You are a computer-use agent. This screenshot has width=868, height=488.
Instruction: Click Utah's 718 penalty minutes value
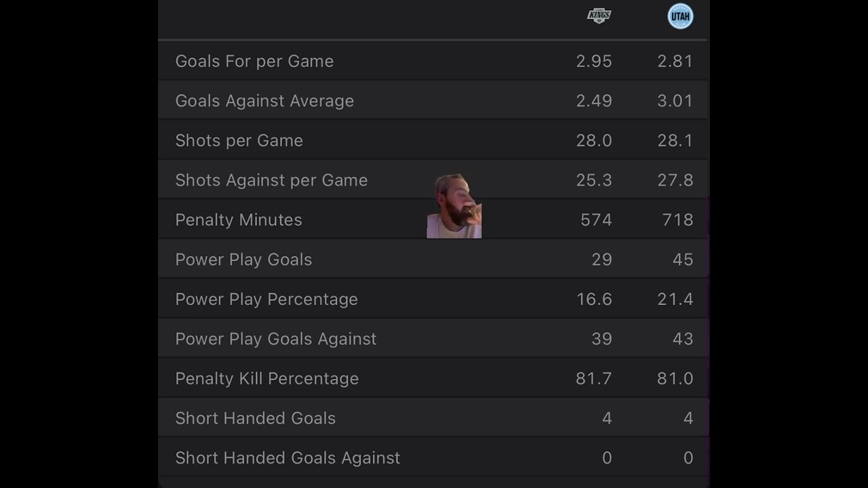tap(677, 220)
